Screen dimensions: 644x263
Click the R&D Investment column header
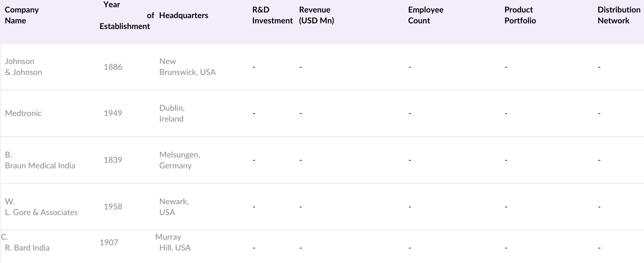point(272,15)
